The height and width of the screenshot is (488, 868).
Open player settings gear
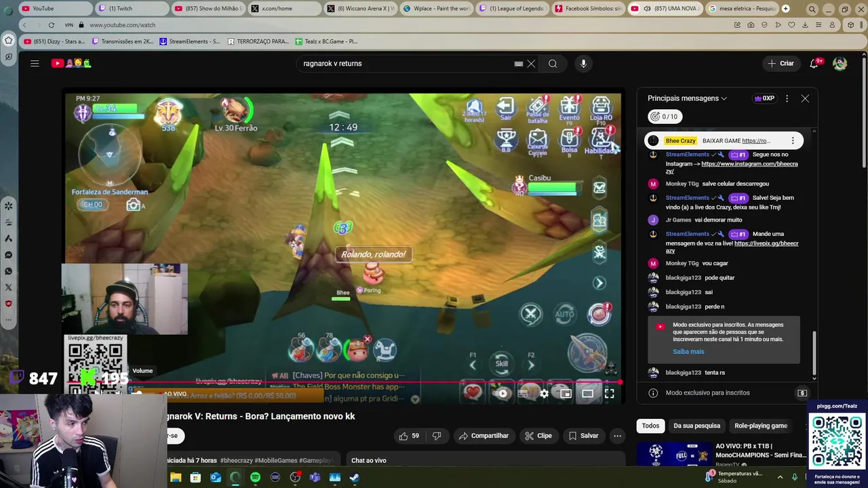point(544,393)
